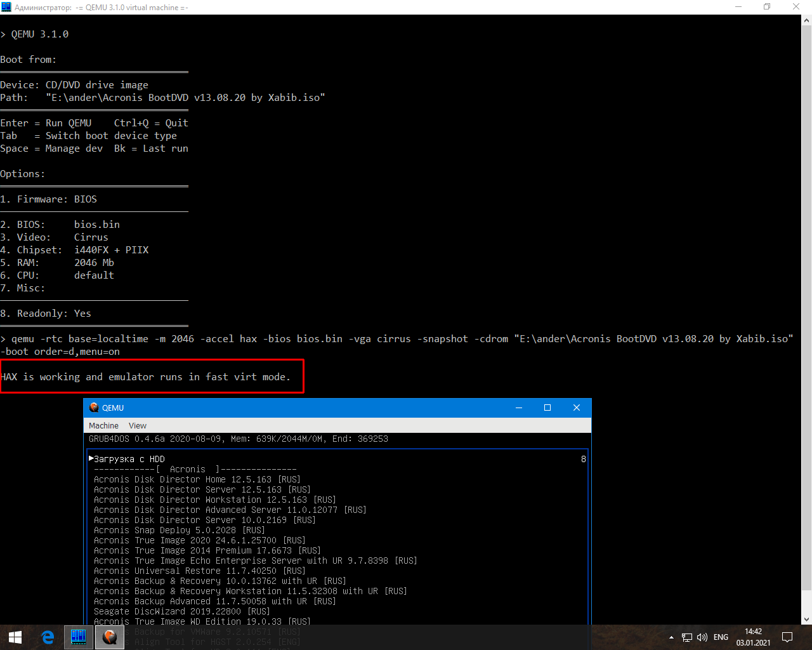Select Acronis Disk Director Server 10.0.2169
Screen dimensions: 812x650
pos(205,520)
